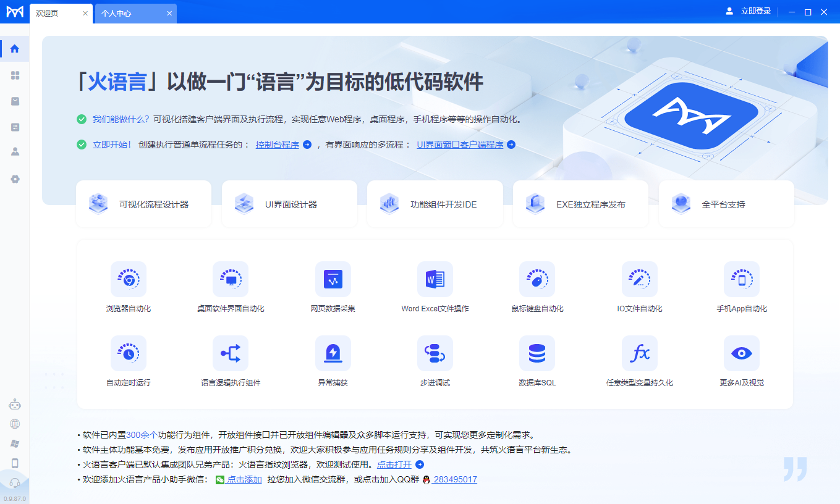840x504 pixels.
Task: Open the settings gear in left sidebar
Action: (15, 179)
